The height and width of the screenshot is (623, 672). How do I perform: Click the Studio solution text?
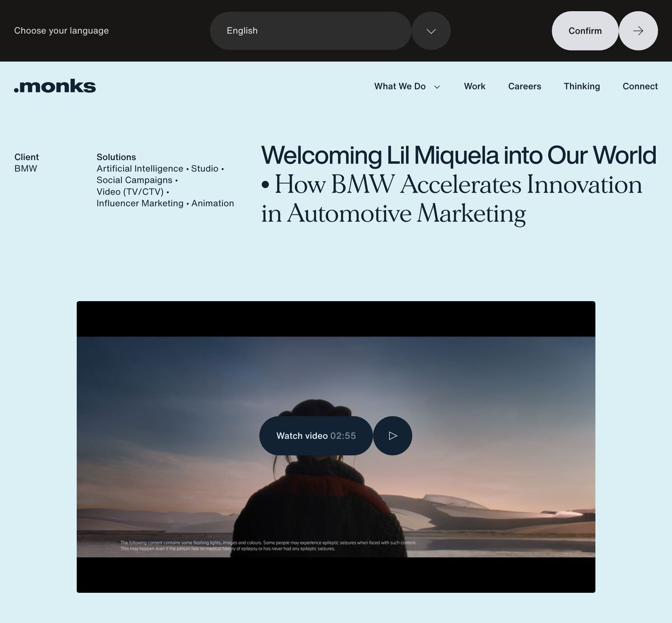(205, 168)
